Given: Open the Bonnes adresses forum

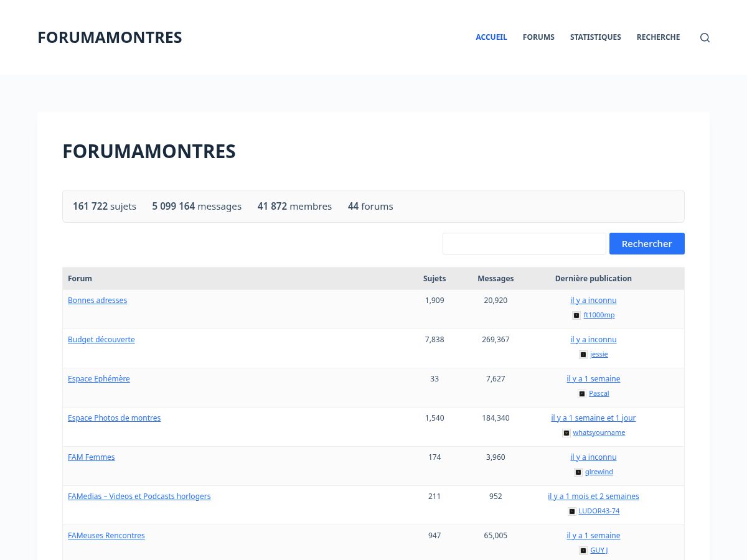Looking at the screenshot, I should (97, 300).
